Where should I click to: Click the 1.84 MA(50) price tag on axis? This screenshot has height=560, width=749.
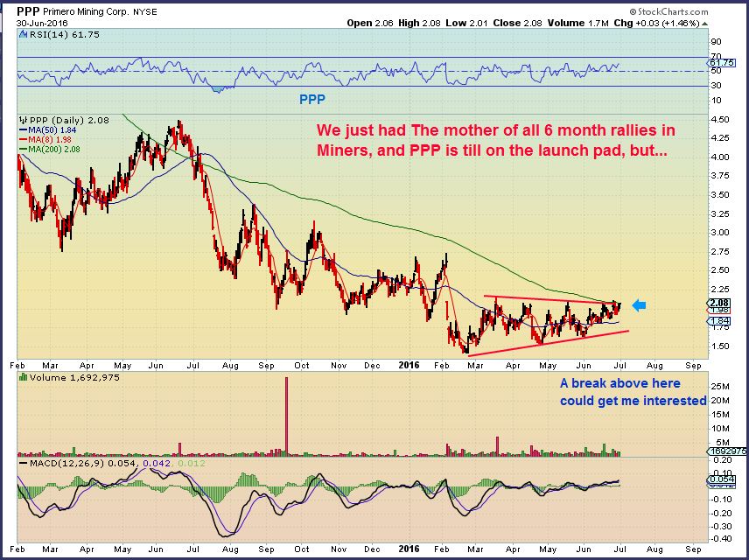719,321
